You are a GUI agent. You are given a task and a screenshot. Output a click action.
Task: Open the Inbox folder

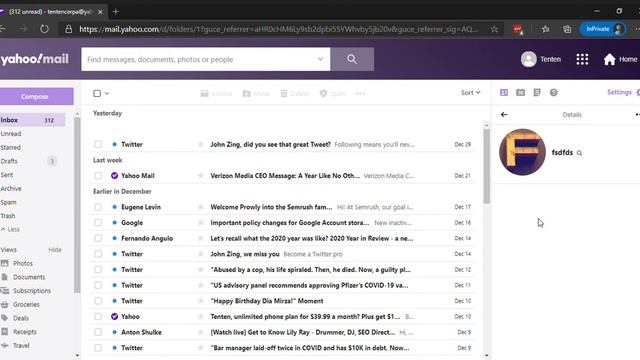coord(33,120)
